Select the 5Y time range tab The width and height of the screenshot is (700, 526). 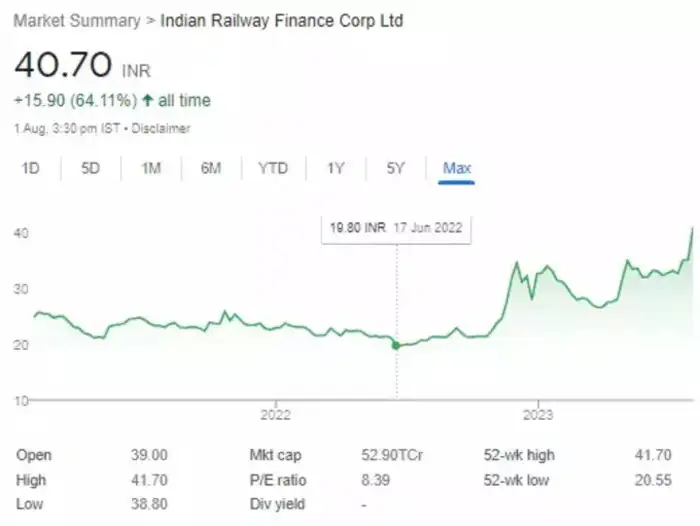point(395,168)
